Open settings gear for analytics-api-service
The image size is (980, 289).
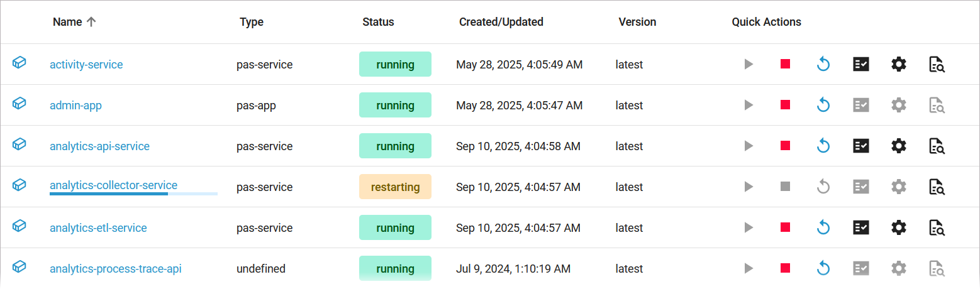coord(899,146)
